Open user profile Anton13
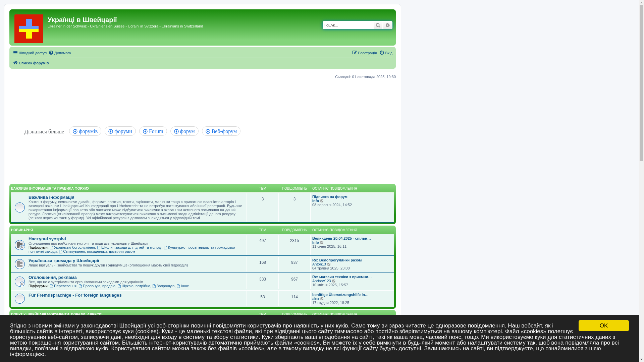 pos(319,264)
